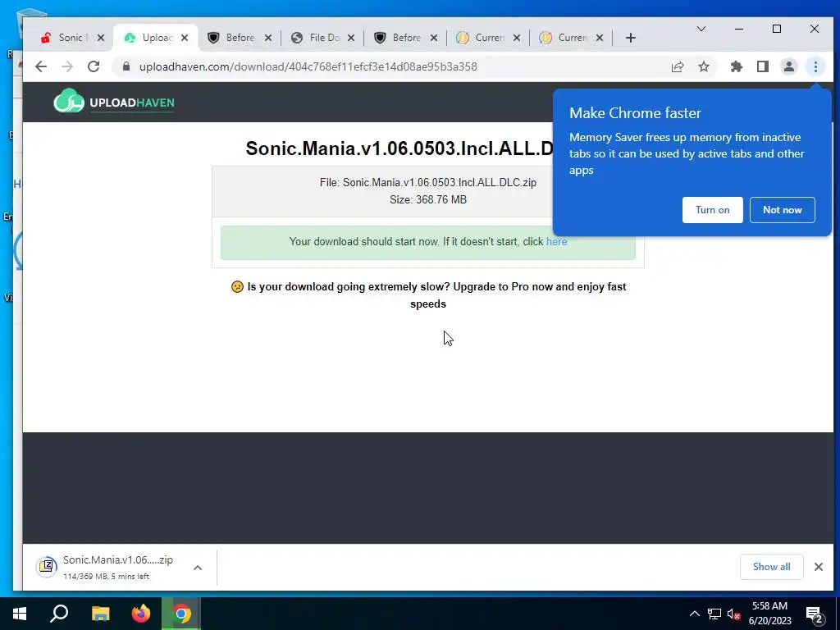Close the downloads bar

click(818, 567)
